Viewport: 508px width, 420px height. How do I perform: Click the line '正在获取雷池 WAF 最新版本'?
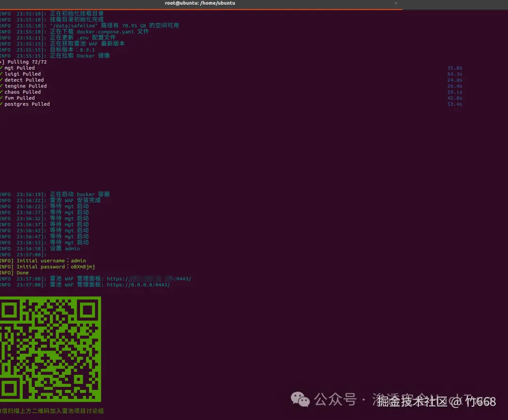[87, 44]
